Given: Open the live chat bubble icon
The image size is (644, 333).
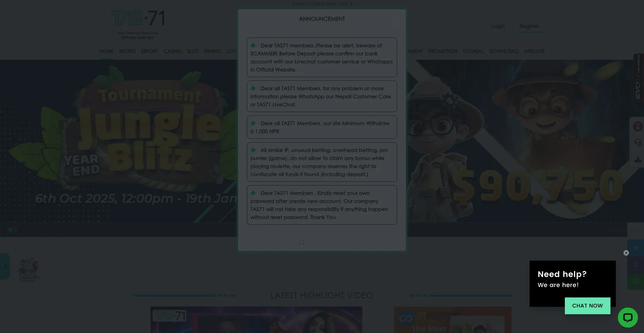Looking at the screenshot, I should 628,317.
